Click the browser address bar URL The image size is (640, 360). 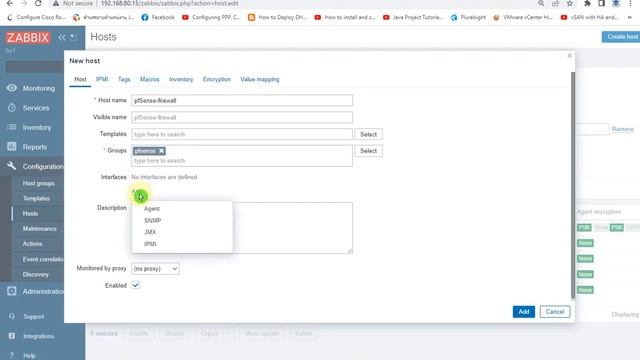point(169,3)
